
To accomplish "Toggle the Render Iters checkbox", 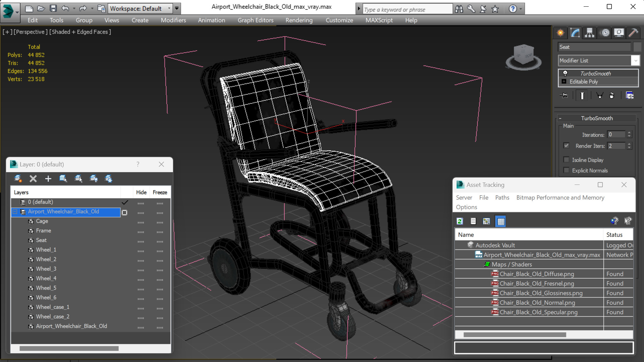I will (567, 146).
